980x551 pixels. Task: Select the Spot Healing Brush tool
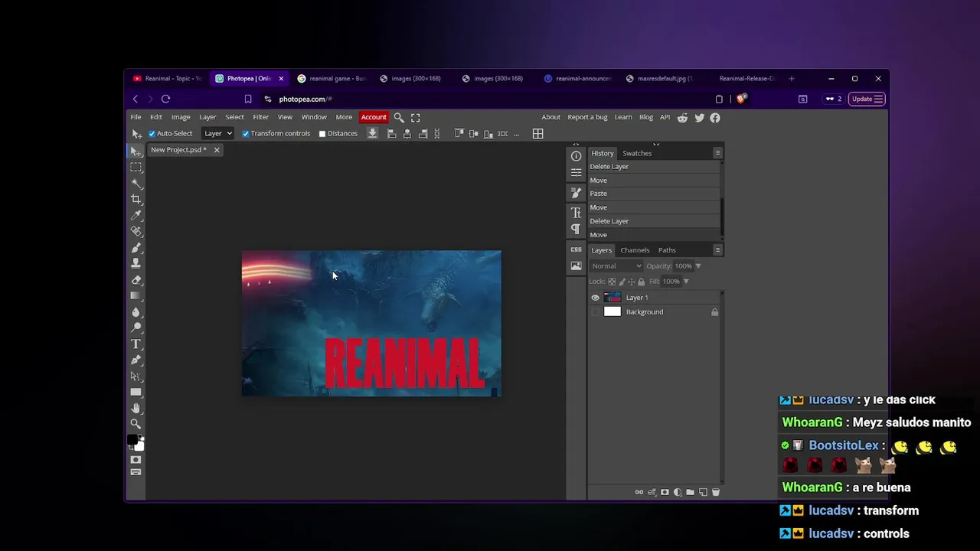(x=136, y=231)
